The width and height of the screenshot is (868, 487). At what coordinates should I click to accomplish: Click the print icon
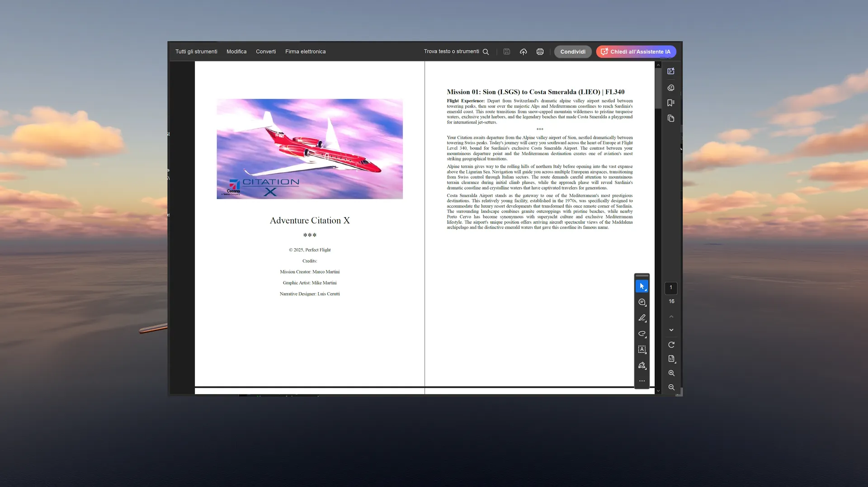(x=540, y=52)
